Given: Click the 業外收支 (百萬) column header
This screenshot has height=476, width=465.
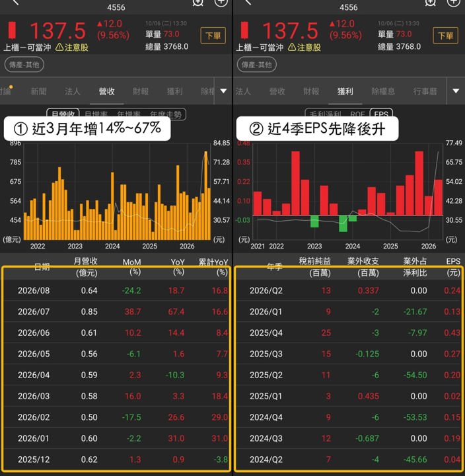Looking at the screenshot, I should click(363, 267).
